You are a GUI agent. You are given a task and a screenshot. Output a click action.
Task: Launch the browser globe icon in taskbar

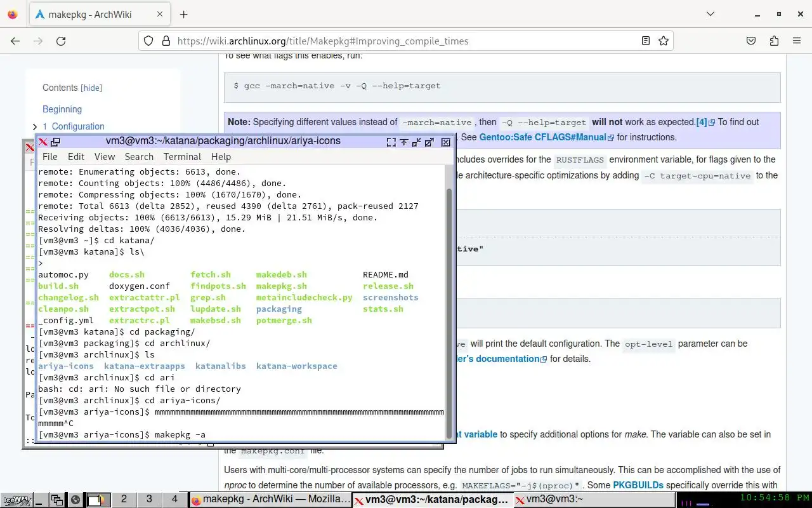click(x=75, y=500)
